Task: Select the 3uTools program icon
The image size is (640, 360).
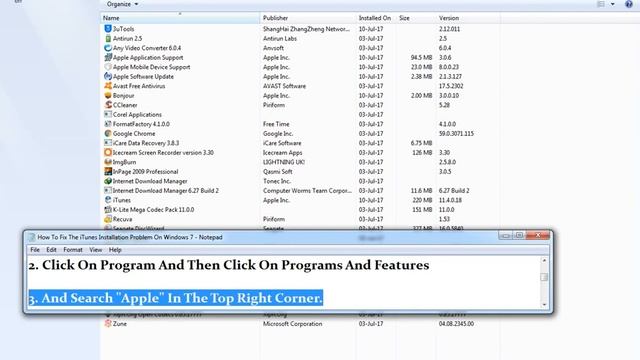Action: 108,29
